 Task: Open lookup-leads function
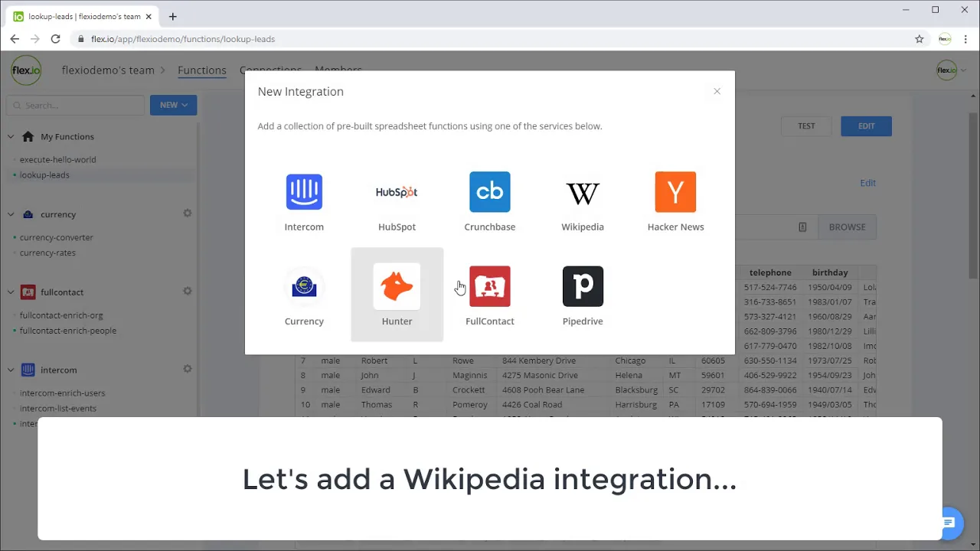click(44, 174)
